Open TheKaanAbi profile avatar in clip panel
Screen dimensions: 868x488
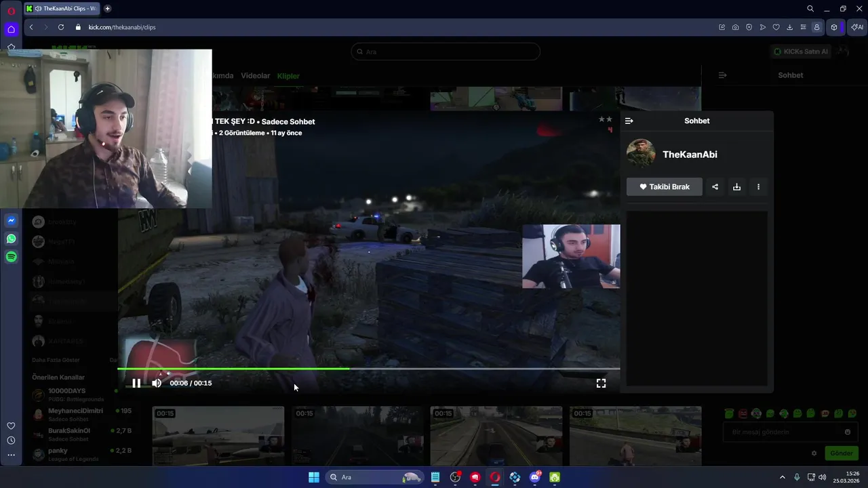point(641,154)
